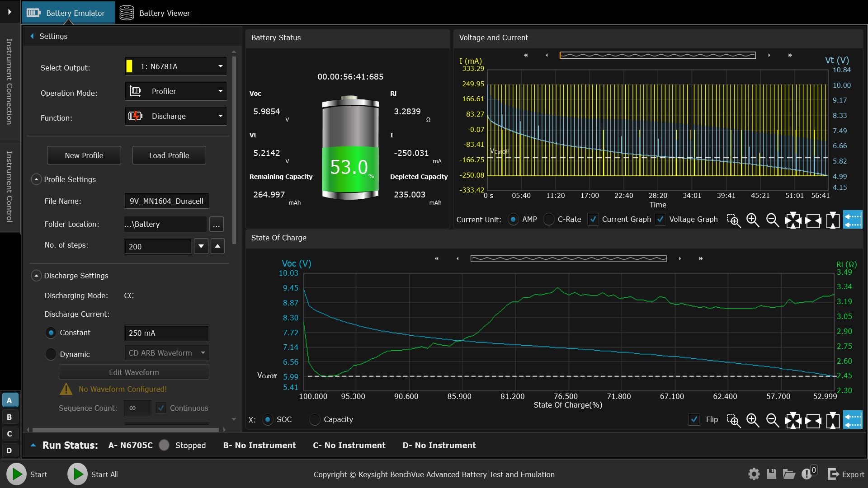Fit horizontal axis on State Of Charge graph
Viewport: 868px width, 488px height.
point(813,421)
